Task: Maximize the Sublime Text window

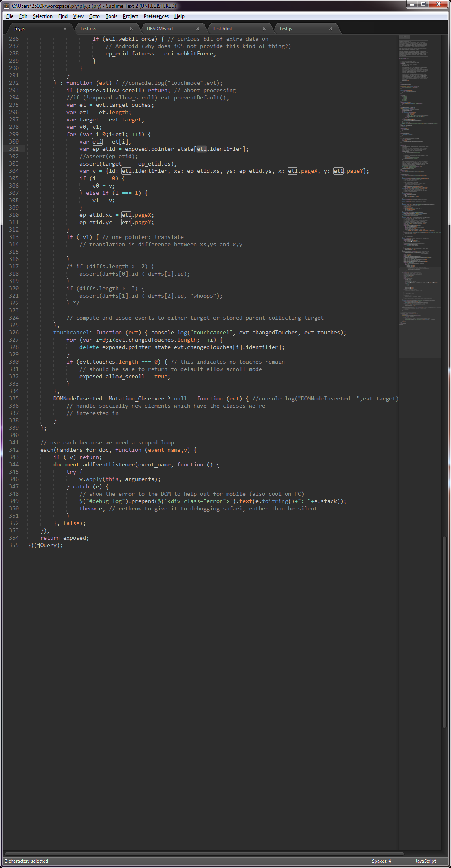Action: click(423, 4)
